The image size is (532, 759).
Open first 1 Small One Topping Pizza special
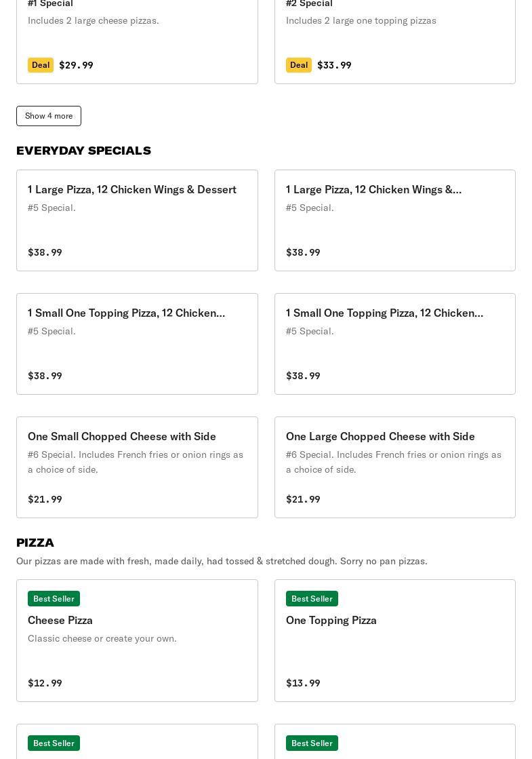pyautogui.click(x=137, y=344)
